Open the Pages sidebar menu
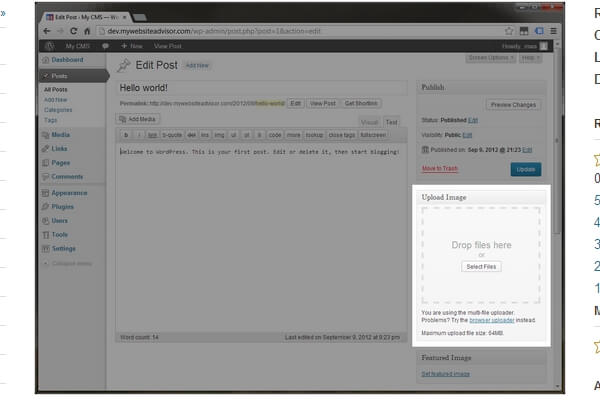Image resolution: width=600 pixels, height=400 pixels. coord(56,163)
